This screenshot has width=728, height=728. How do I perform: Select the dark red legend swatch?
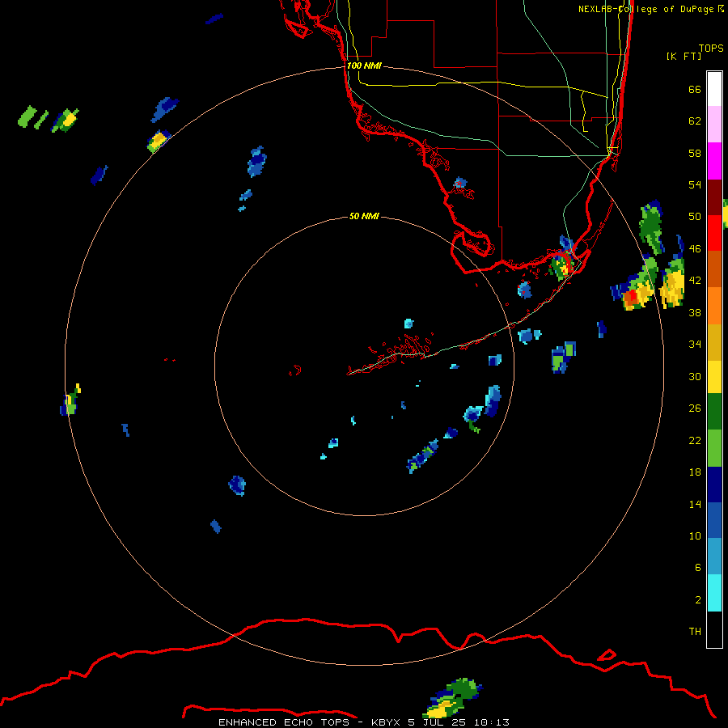coord(714,197)
